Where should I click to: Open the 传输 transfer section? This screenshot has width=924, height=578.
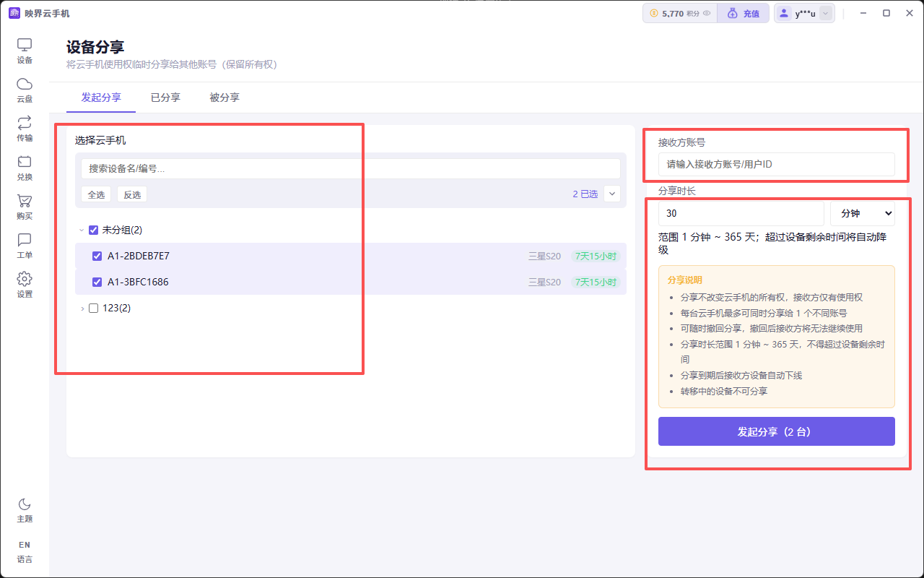pyautogui.click(x=25, y=129)
